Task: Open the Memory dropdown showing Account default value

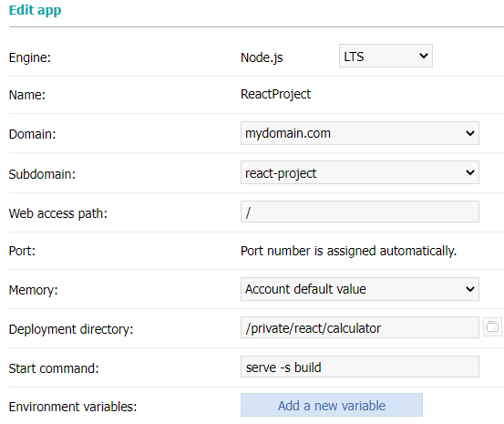Action: (x=360, y=289)
